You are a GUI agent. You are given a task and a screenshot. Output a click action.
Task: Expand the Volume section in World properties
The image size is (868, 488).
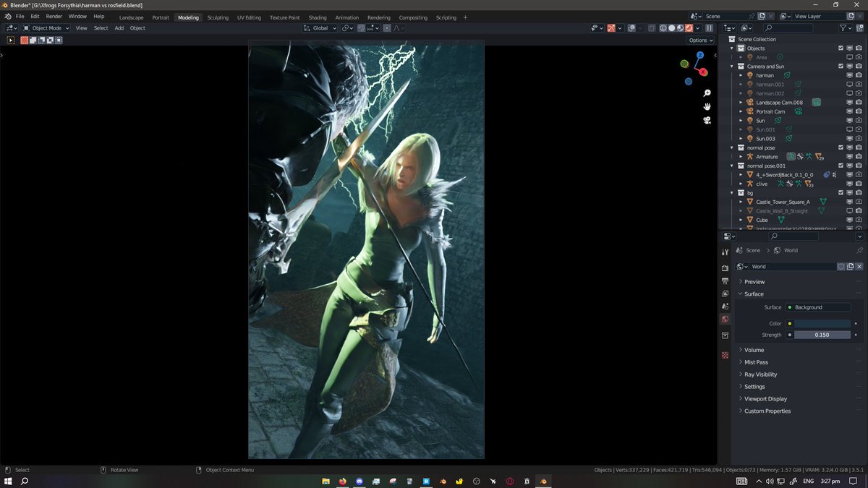tap(754, 350)
